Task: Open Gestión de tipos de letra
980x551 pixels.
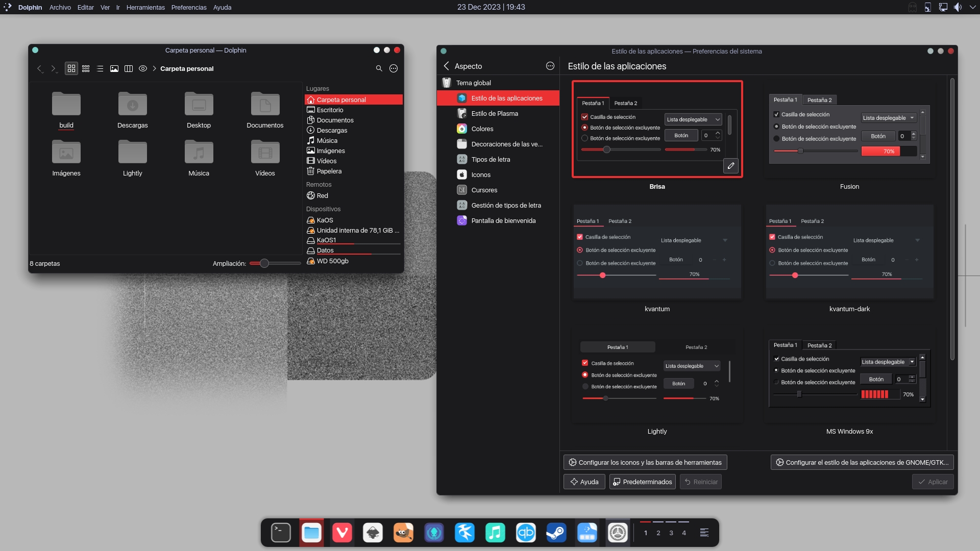Action: click(498, 206)
